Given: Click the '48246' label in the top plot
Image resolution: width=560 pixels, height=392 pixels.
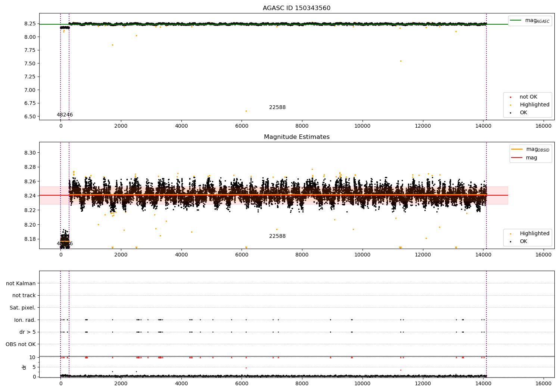Looking at the screenshot, I should [x=65, y=115].
